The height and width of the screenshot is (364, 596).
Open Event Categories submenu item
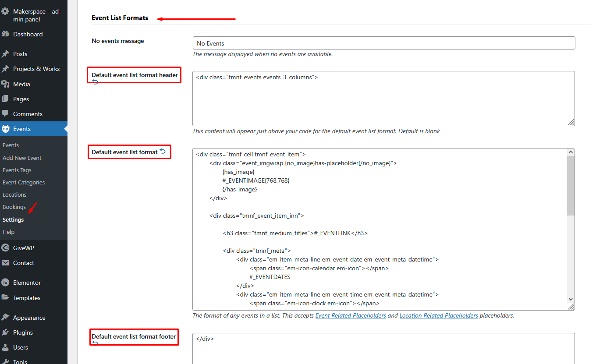(x=24, y=182)
